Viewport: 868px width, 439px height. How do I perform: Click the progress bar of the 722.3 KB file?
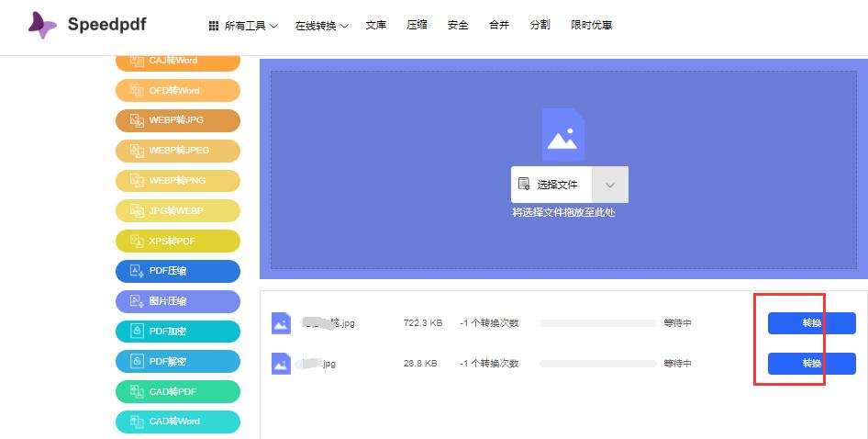598,323
